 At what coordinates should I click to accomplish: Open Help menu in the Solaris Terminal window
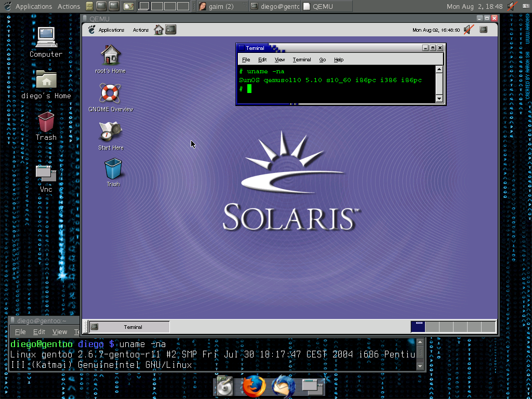pos(339,60)
